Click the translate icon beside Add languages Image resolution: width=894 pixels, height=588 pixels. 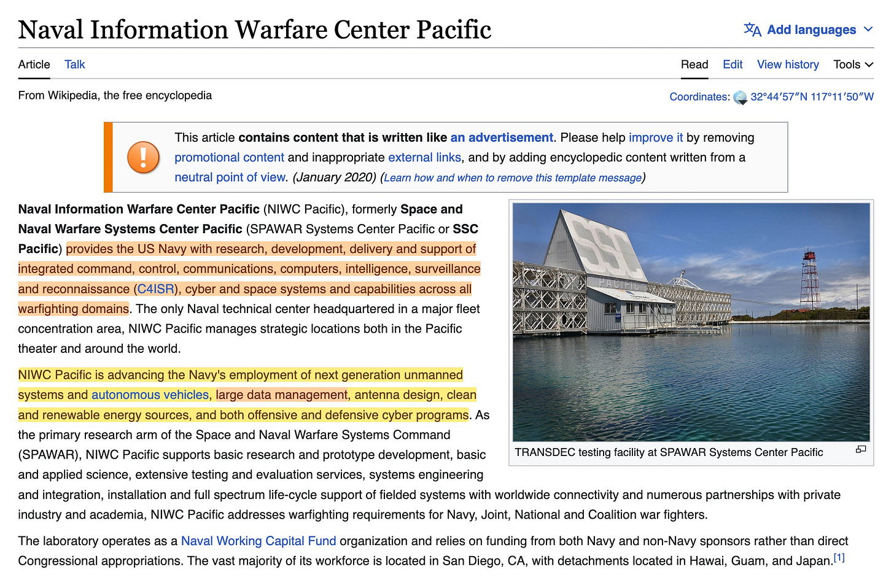[752, 29]
